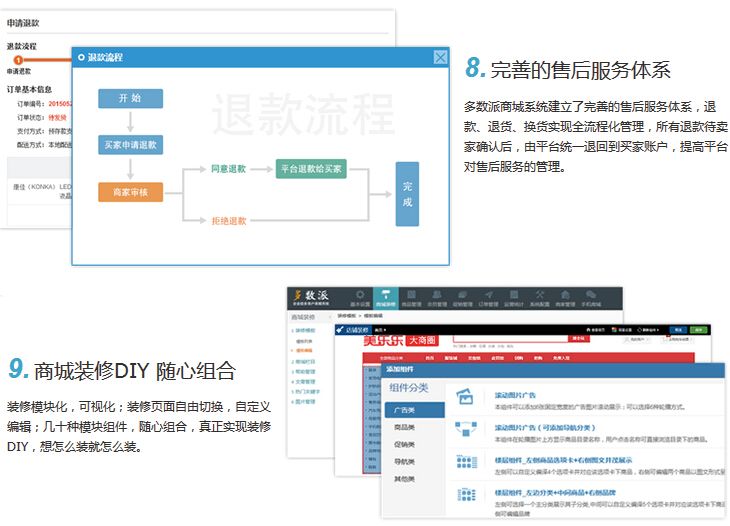Open the 商家管理 shop icon in top nav
The height and width of the screenshot is (526, 730).
point(565,298)
